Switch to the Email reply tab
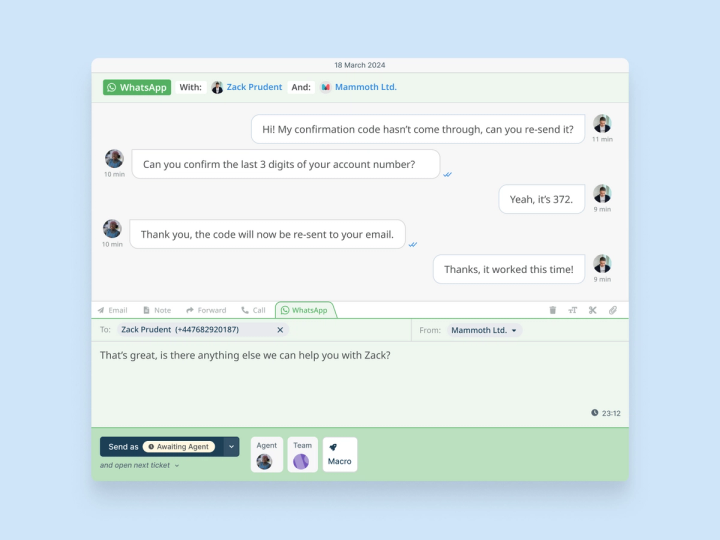The width and height of the screenshot is (720, 540). point(112,310)
